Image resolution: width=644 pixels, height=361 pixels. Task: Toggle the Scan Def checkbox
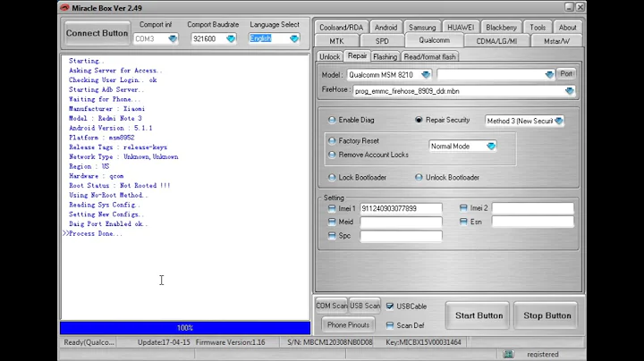(390, 325)
